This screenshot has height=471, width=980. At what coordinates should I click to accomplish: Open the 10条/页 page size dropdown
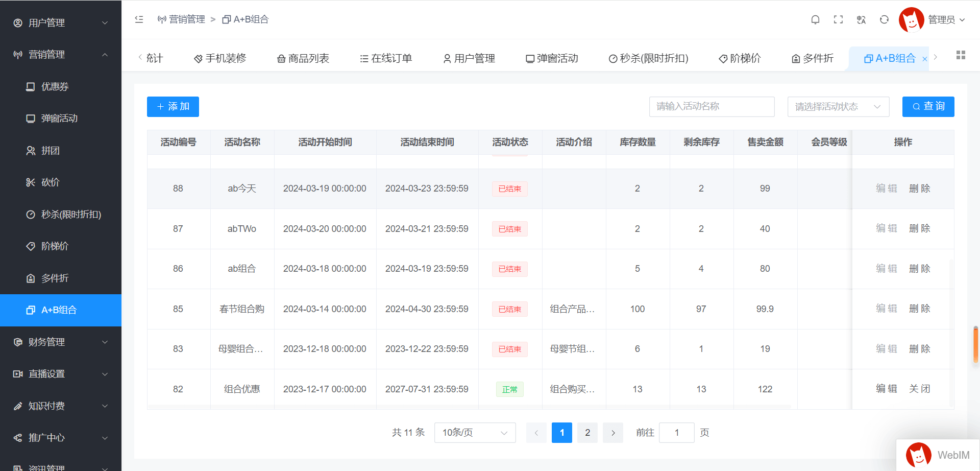pos(475,433)
